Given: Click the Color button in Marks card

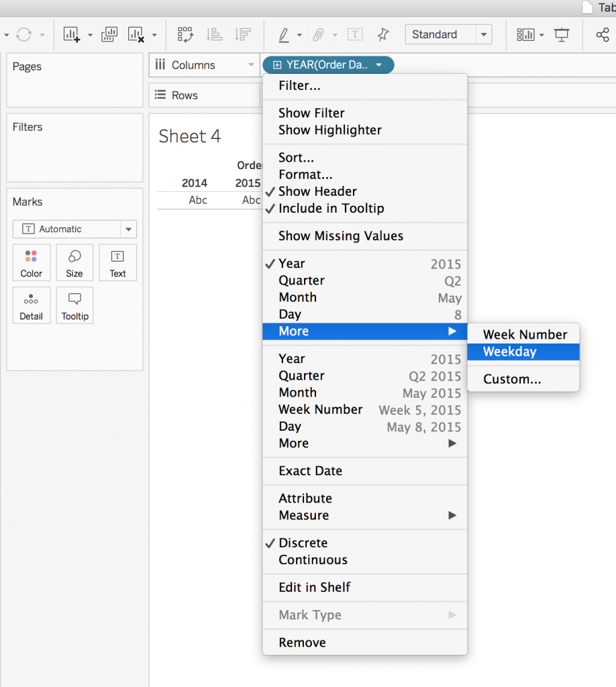Looking at the screenshot, I should tap(31, 262).
